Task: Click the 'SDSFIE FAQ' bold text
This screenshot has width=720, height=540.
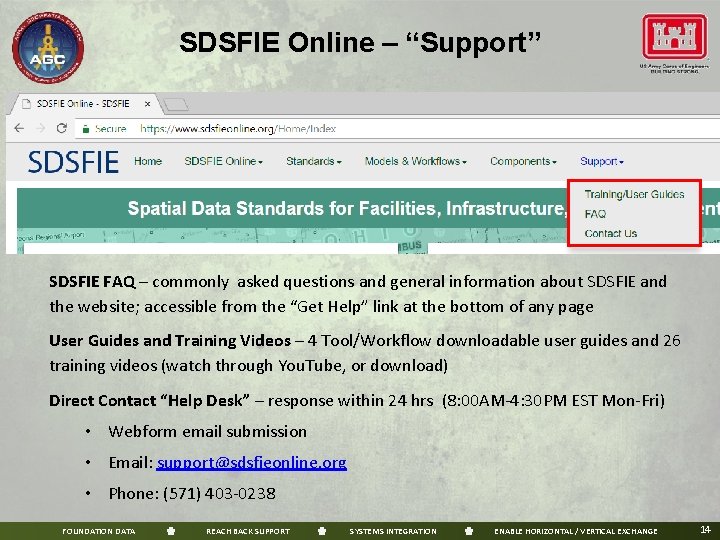Action: pos(92,281)
